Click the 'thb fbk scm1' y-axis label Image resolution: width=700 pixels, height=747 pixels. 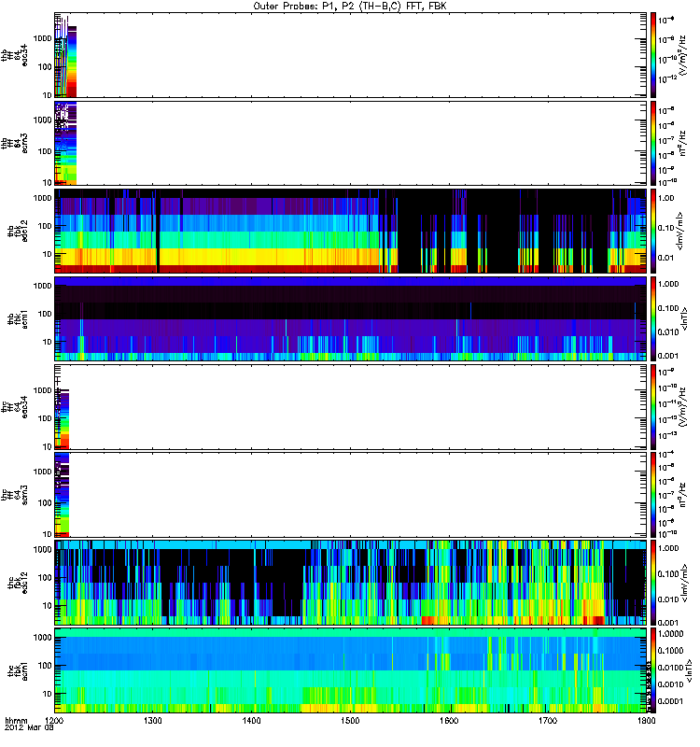[18, 319]
